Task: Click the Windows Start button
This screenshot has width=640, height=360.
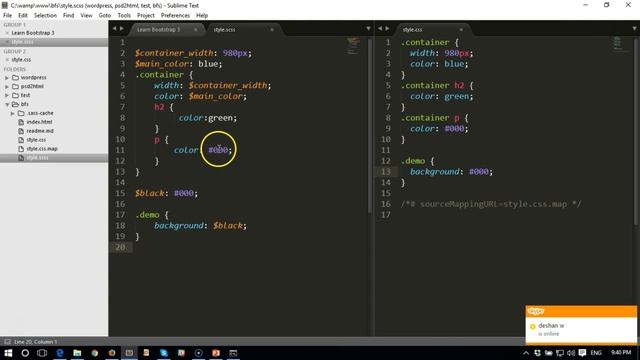Action: (8, 353)
